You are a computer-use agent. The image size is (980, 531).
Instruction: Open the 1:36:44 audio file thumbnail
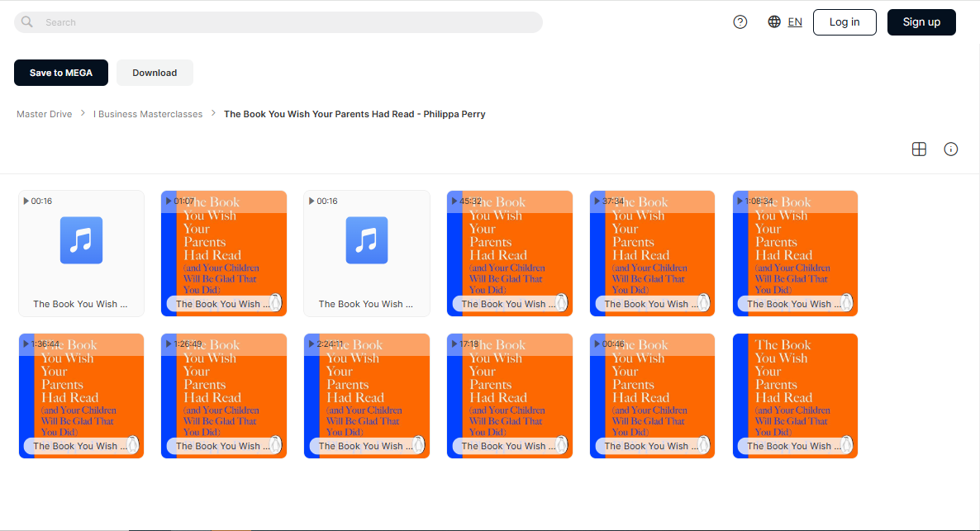click(81, 396)
